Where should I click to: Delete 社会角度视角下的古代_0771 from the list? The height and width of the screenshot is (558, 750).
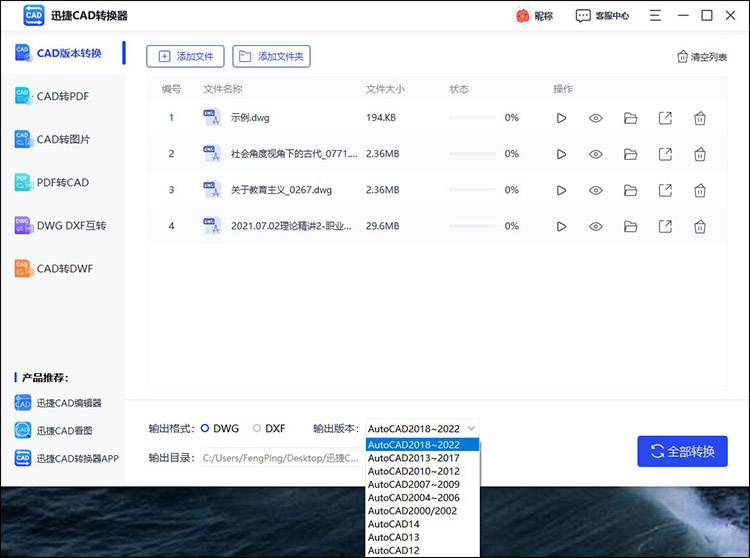(700, 154)
